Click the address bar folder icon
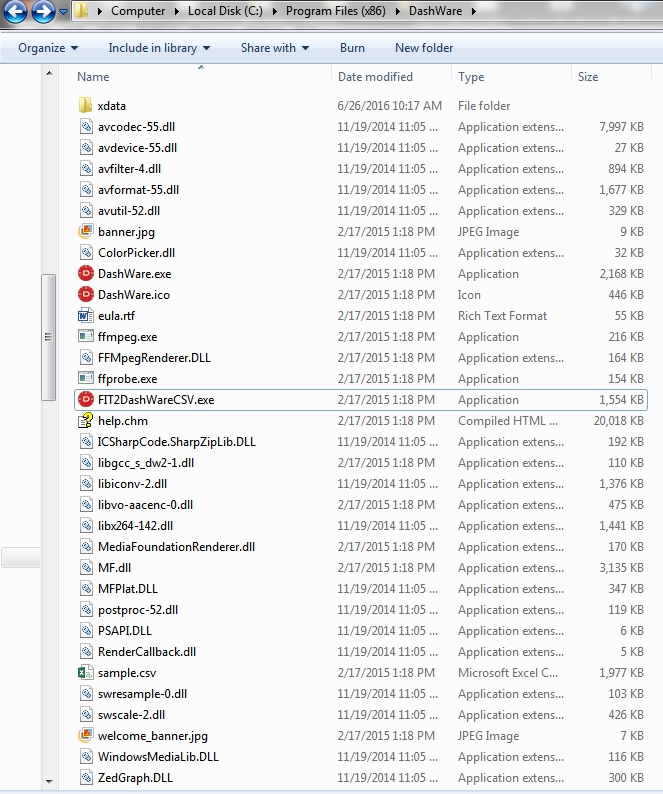The image size is (663, 794). coord(82,11)
